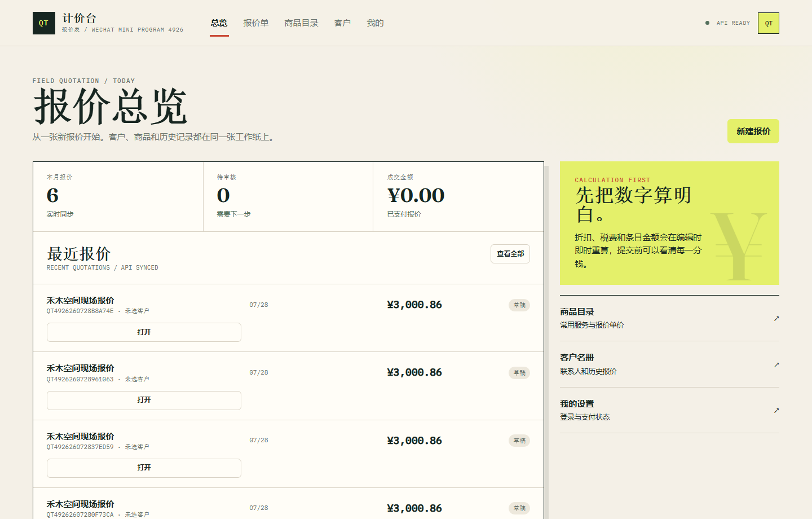The image size is (812, 519).
Task: Open the 客户名册 sidebar link
Action: click(669, 364)
